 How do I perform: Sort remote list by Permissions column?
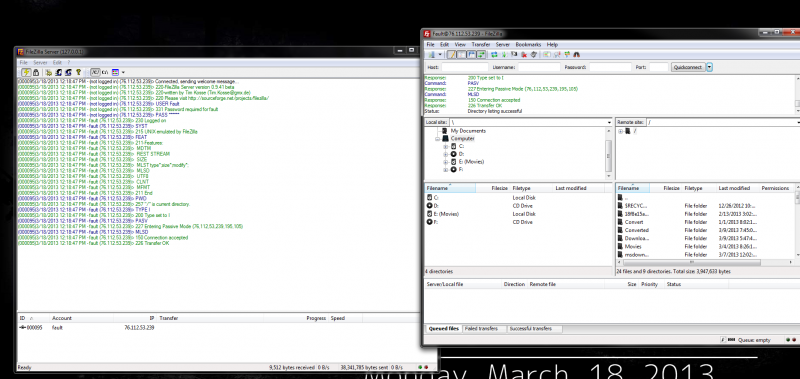(777, 188)
